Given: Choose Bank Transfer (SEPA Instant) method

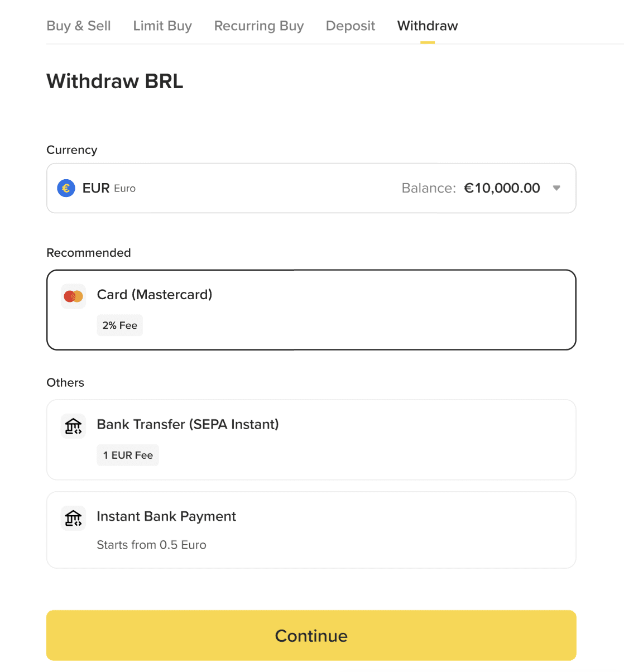Looking at the screenshot, I should tap(311, 440).
